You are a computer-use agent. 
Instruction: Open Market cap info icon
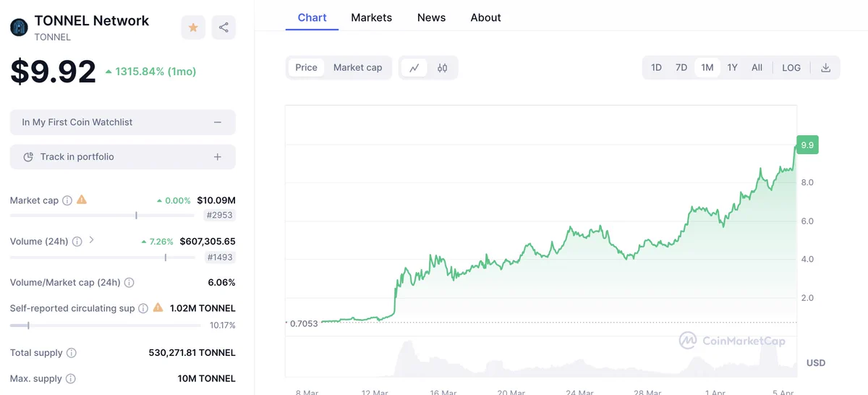(67, 200)
